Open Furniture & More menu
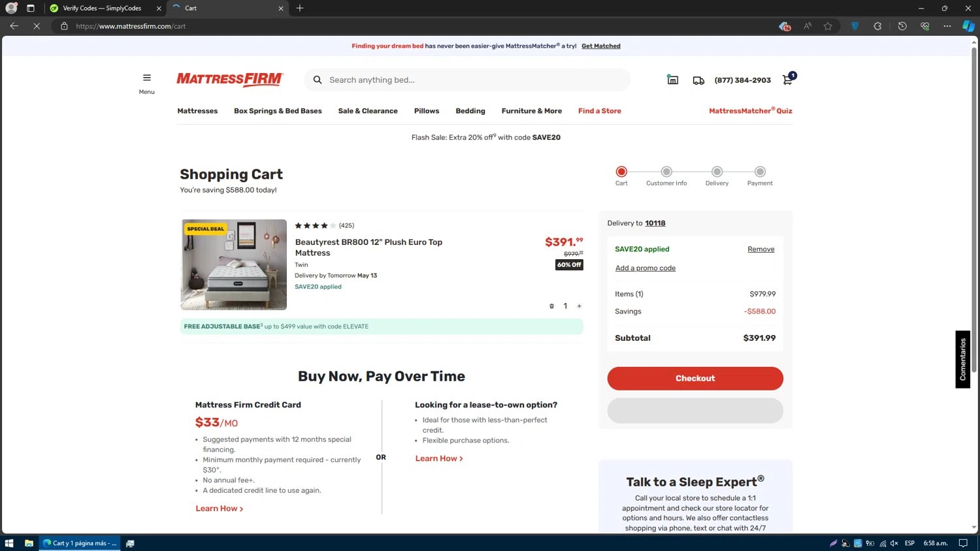This screenshot has width=980, height=551. [x=532, y=111]
